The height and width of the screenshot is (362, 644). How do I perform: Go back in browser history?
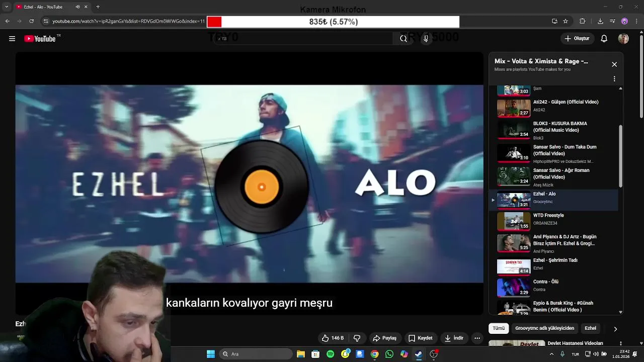(7, 21)
